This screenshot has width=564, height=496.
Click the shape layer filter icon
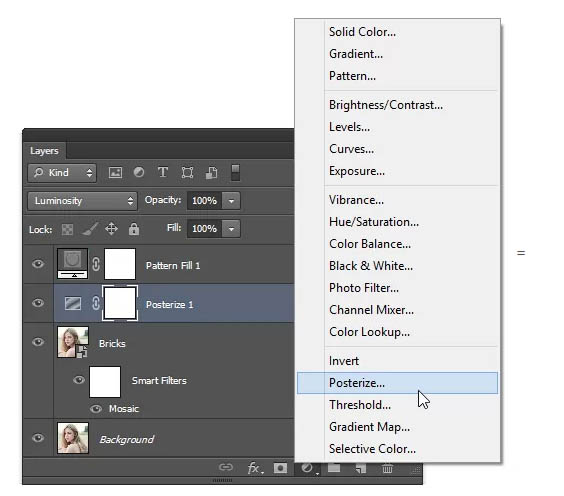pyautogui.click(x=187, y=173)
